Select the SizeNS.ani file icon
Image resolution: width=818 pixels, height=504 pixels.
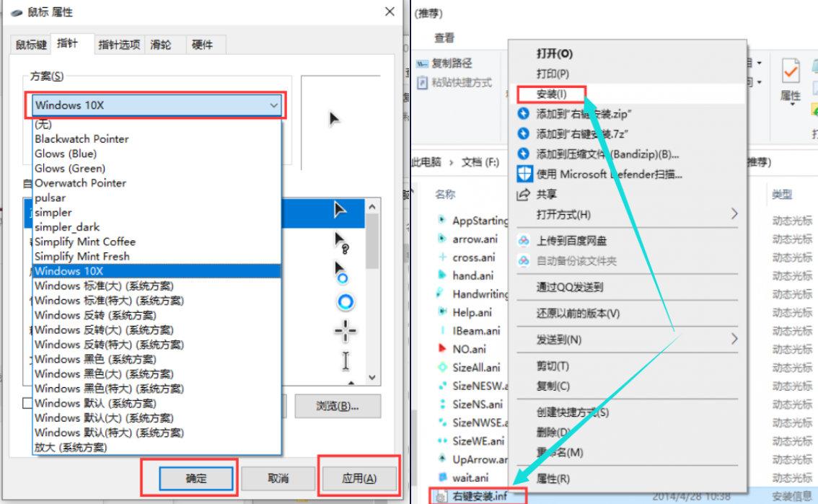click(442, 404)
